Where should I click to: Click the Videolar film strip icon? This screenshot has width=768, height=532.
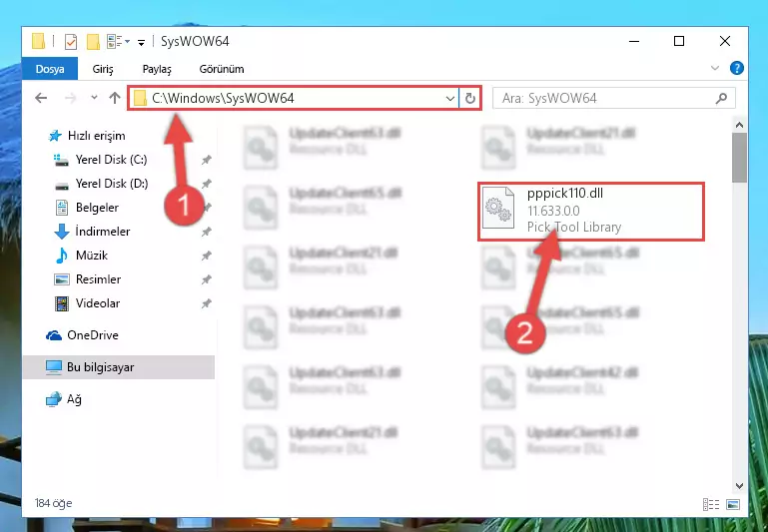click(62, 303)
